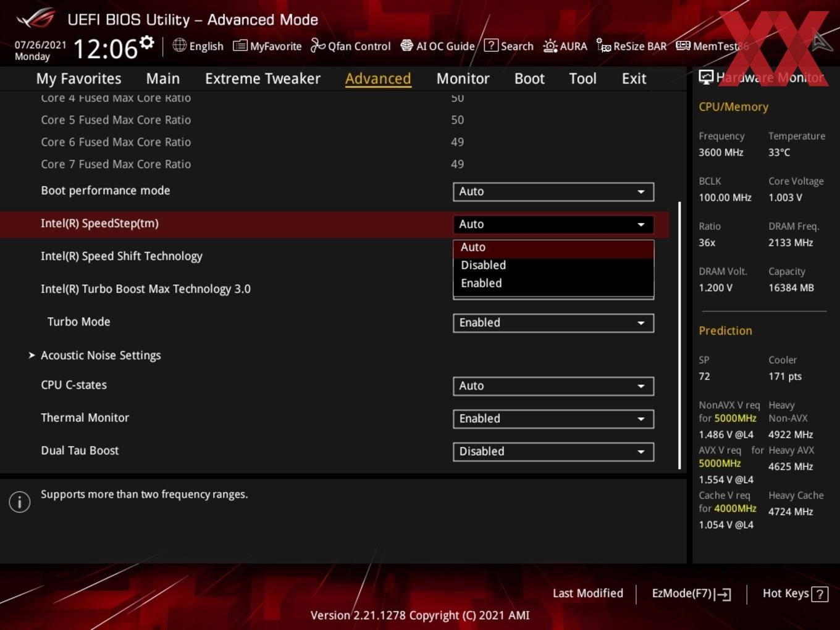Collapse the Intel SpeedStep dropdown

pyautogui.click(x=553, y=224)
